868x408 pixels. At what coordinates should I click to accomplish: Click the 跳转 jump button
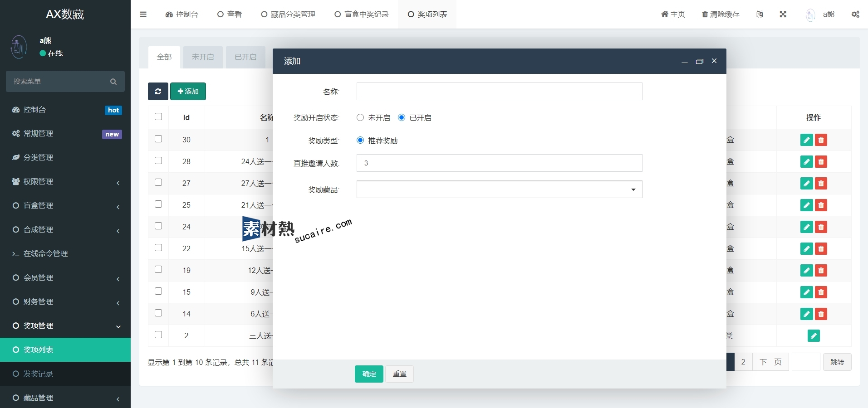coord(837,362)
